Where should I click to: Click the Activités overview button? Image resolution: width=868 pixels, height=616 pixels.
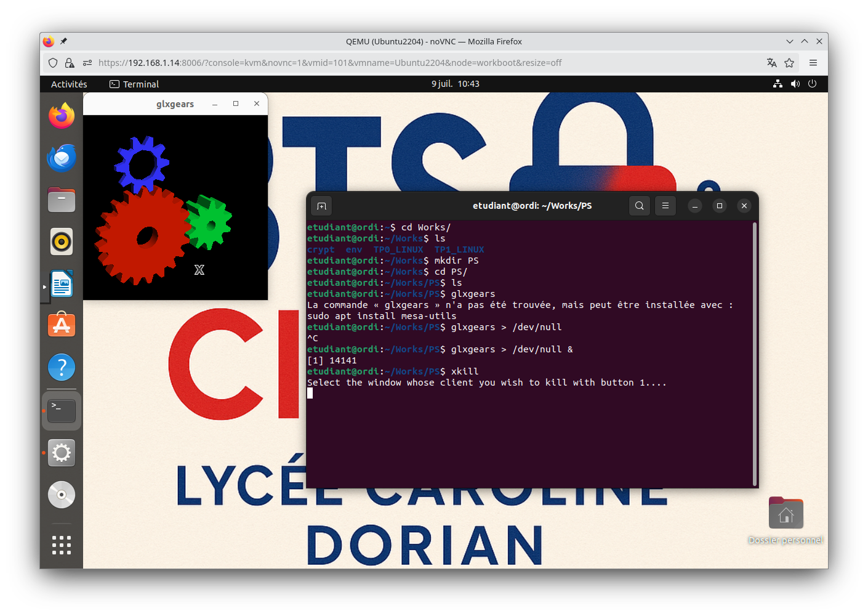pos(69,84)
